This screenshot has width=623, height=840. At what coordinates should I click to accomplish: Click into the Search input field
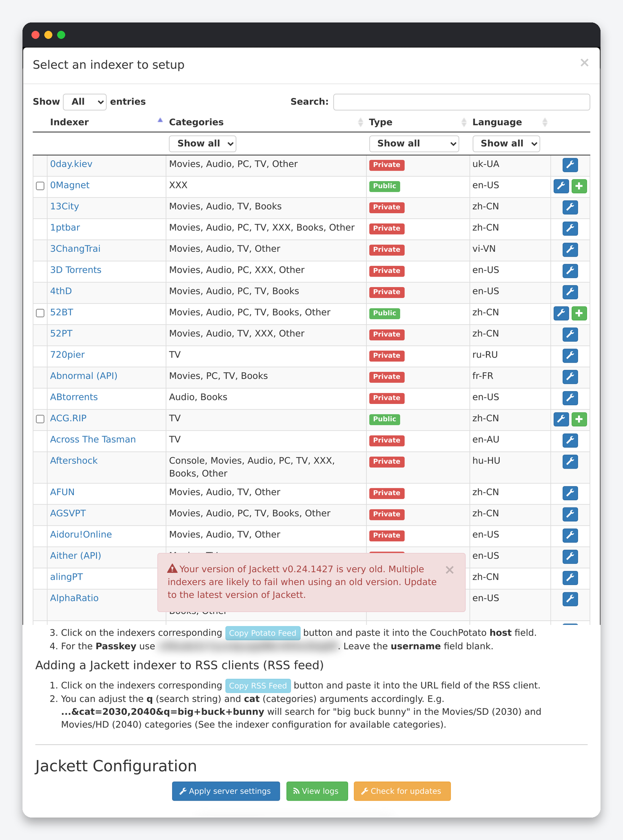[x=462, y=102]
